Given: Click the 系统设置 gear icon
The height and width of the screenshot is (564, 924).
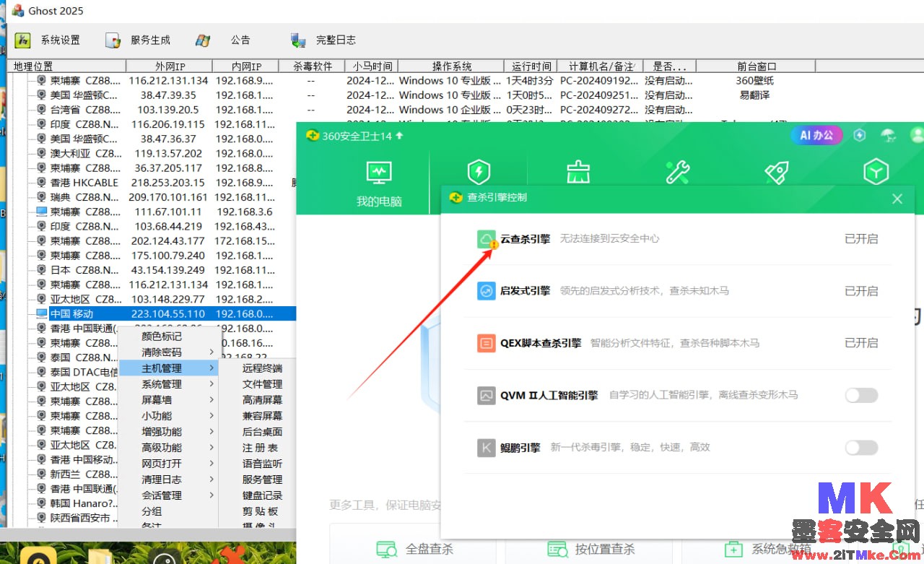Looking at the screenshot, I should tap(22, 40).
